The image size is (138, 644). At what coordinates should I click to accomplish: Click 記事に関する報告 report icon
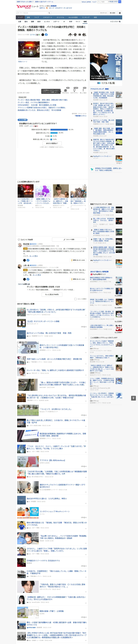pos(24,93)
